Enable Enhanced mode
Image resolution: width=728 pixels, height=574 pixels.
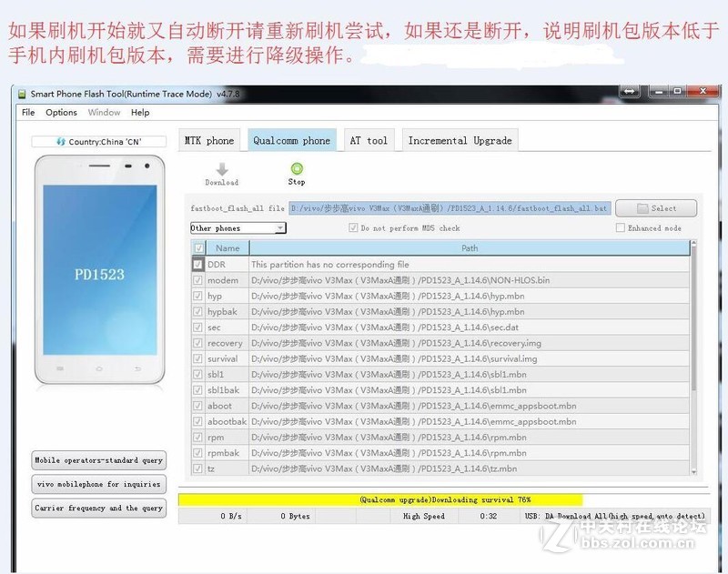point(621,227)
